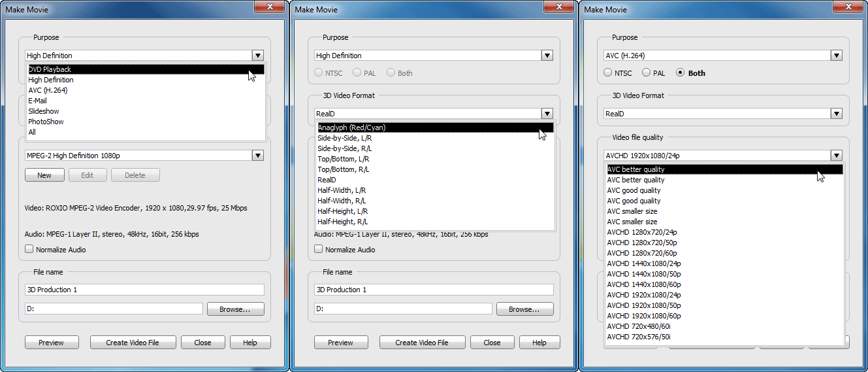Select DVD Playback in left window's Purpose list
The height and width of the screenshot is (372, 868).
[x=146, y=69]
